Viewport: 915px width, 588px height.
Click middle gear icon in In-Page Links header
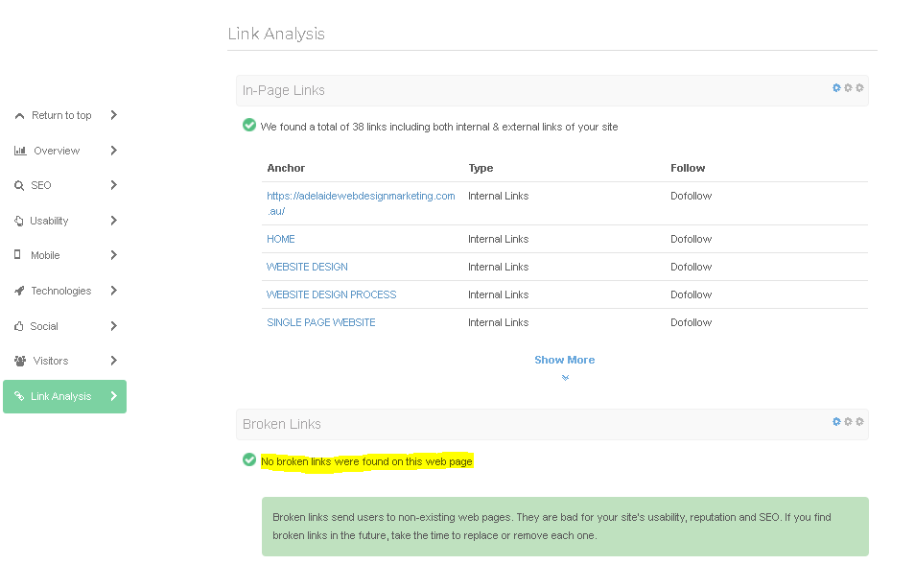click(x=848, y=87)
